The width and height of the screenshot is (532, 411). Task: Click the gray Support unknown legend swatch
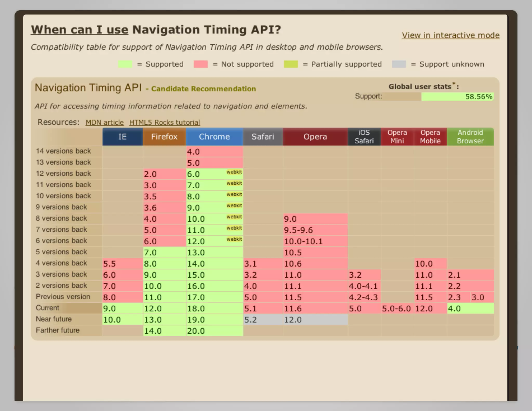(399, 64)
